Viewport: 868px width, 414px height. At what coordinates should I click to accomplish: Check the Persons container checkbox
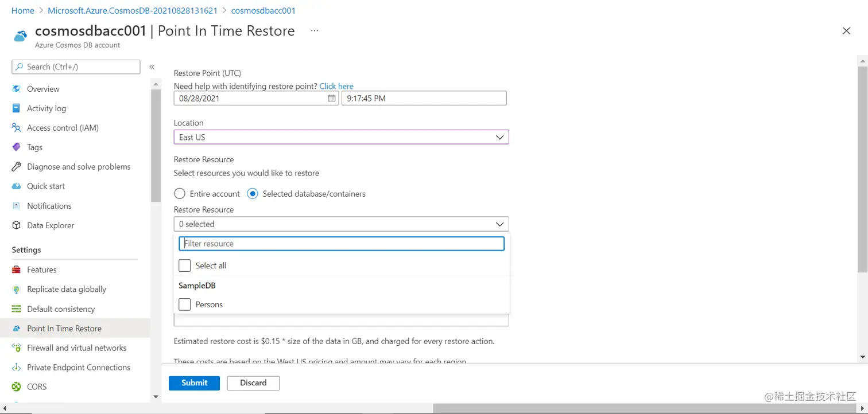pos(184,304)
